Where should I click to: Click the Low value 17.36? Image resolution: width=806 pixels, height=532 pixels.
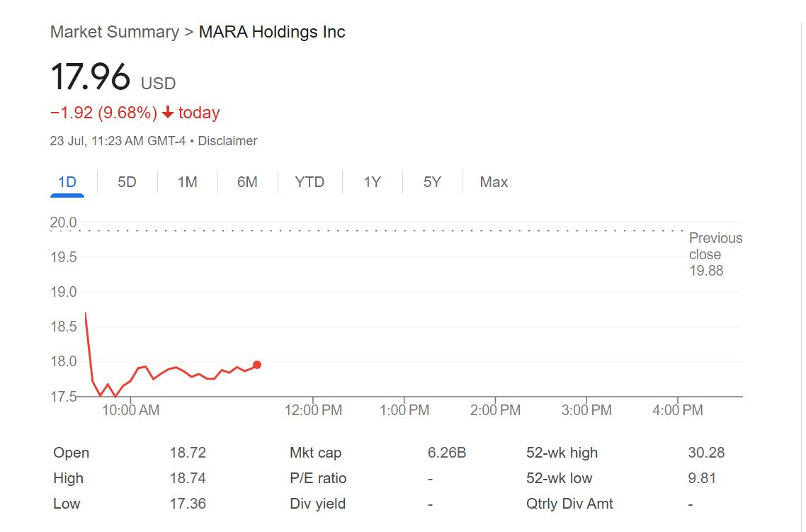coord(188,504)
